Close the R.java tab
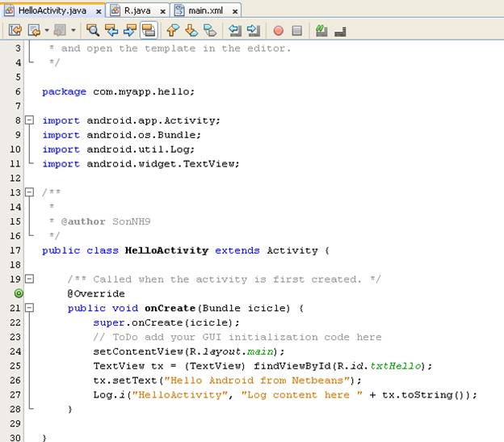Viewport: 504px width, 442px height. [x=163, y=11]
